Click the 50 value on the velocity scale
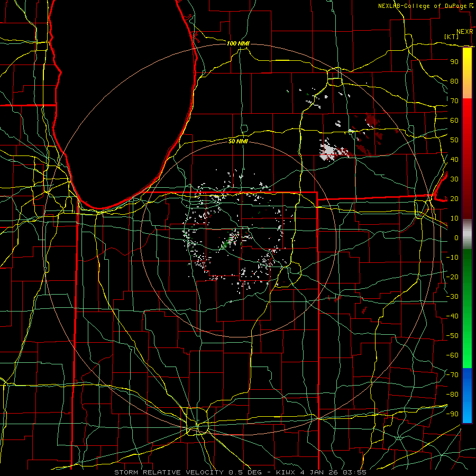This screenshot has height=476, width=476. pos(454,140)
